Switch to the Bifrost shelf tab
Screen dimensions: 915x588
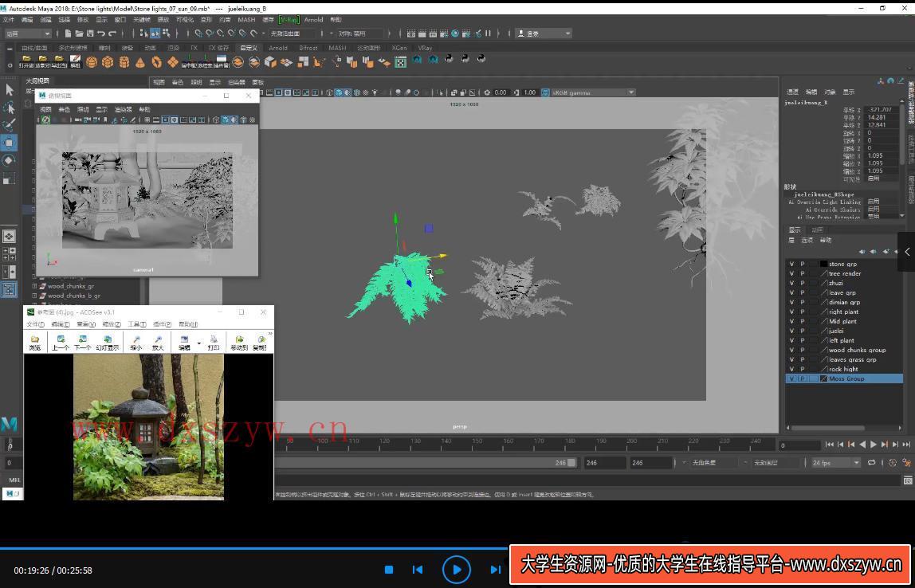tap(308, 48)
